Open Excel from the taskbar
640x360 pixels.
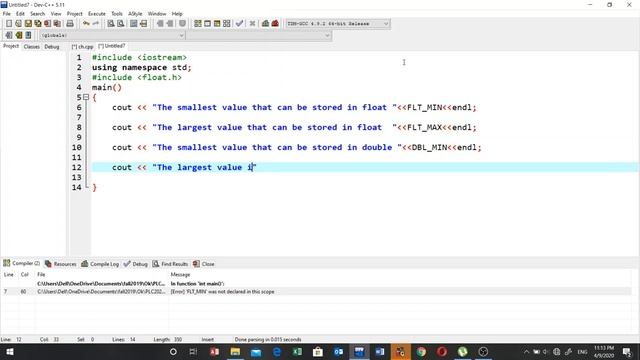pyautogui.click(x=297, y=351)
